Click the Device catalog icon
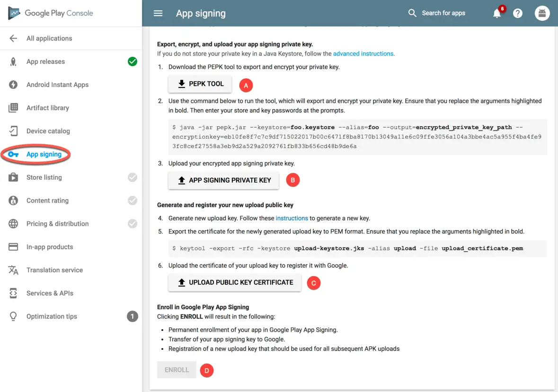The image size is (558, 392). pyautogui.click(x=13, y=131)
